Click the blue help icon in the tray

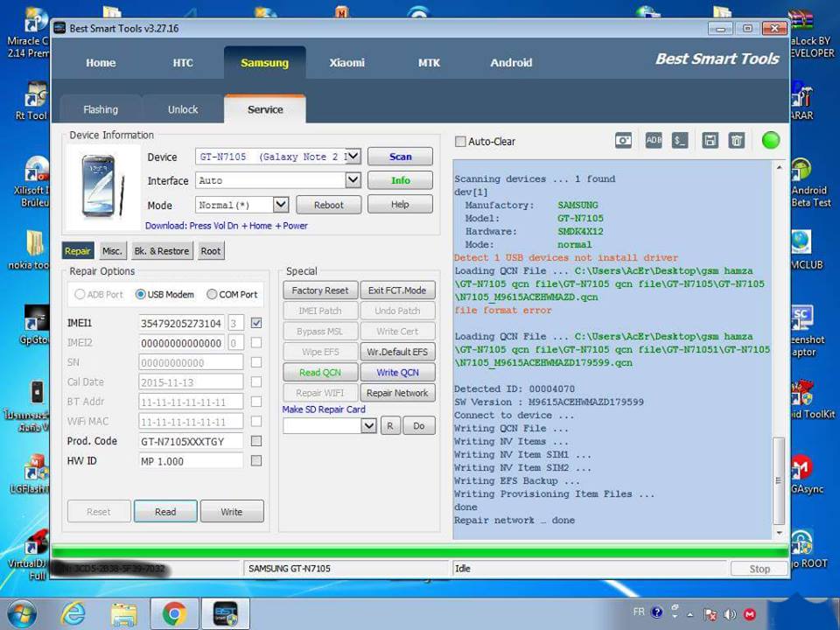(x=657, y=612)
